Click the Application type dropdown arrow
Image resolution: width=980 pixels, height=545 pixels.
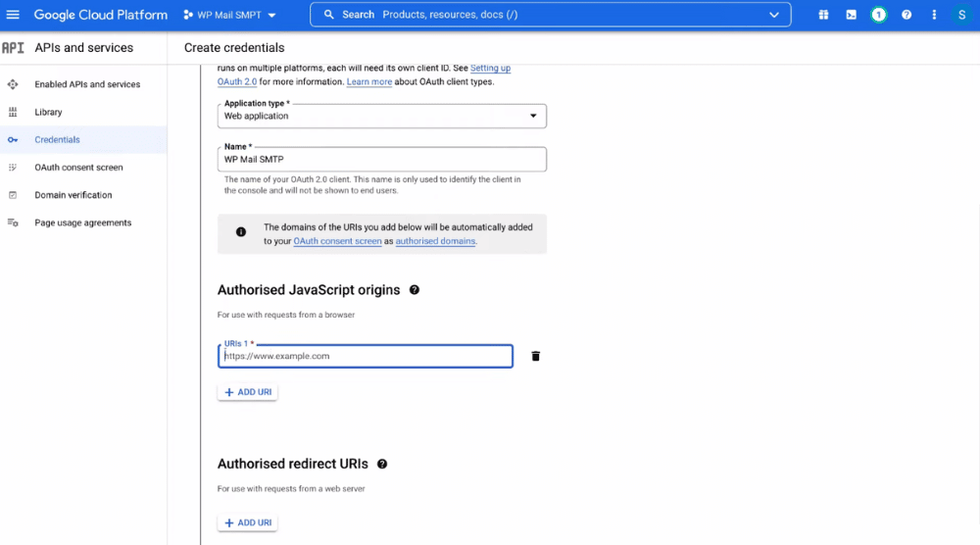[x=533, y=116]
